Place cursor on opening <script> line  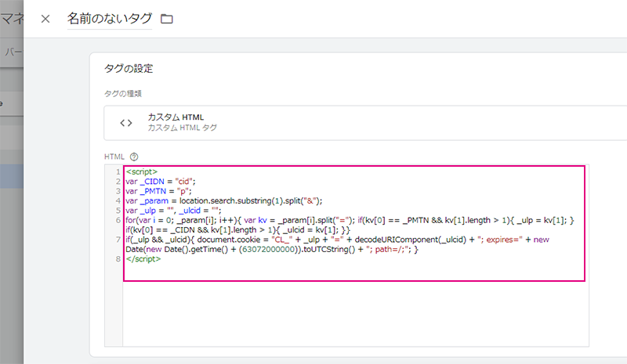pos(142,171)
